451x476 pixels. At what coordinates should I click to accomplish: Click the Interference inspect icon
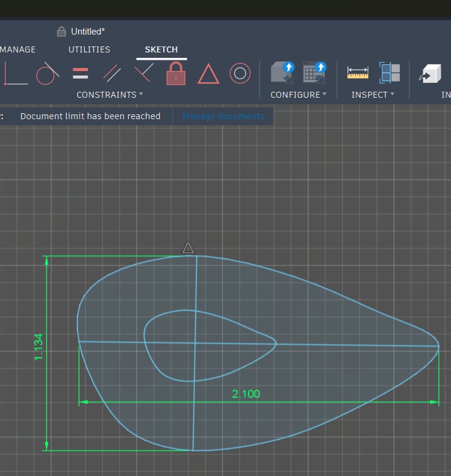click(x=390, y=73)
